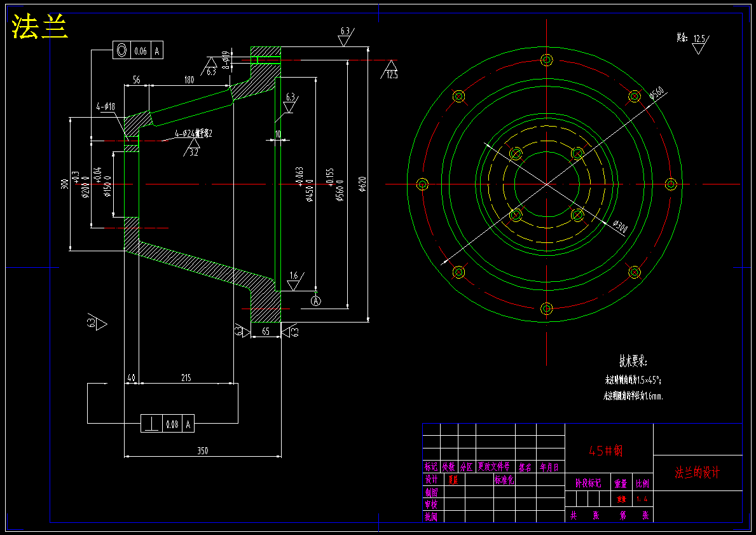Viewport: 756px width, 535px height.
Task: Select the 4-ø24 spotface callout text
Action: click(193, 134)
